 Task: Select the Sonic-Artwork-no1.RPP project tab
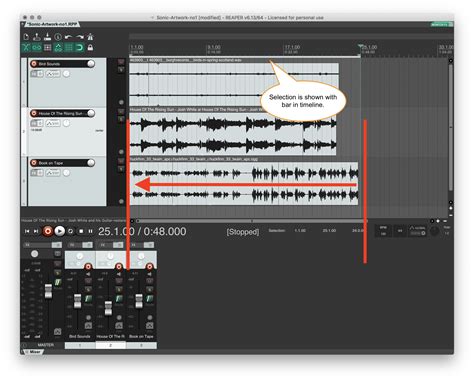pos(52,24)
